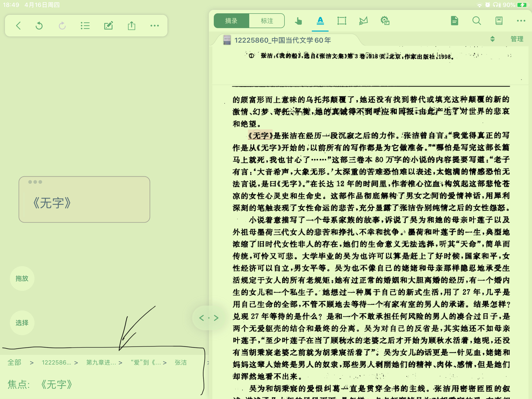Open the mind map toolbar more menu

pos(155,26)
